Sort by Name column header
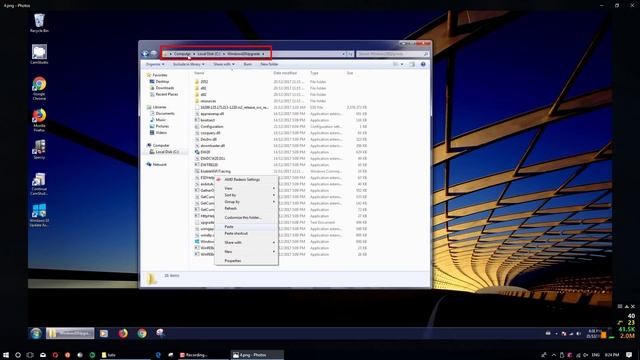 (x=199, y=73)
